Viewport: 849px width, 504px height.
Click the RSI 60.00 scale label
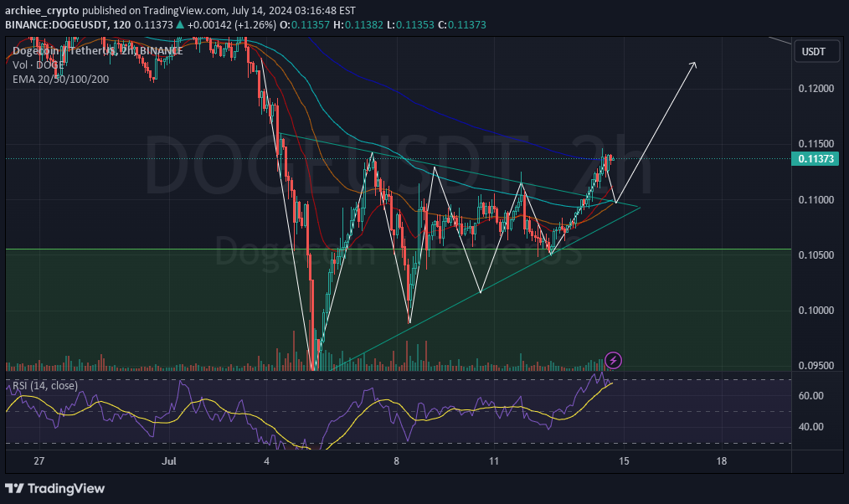coord(811,396)
